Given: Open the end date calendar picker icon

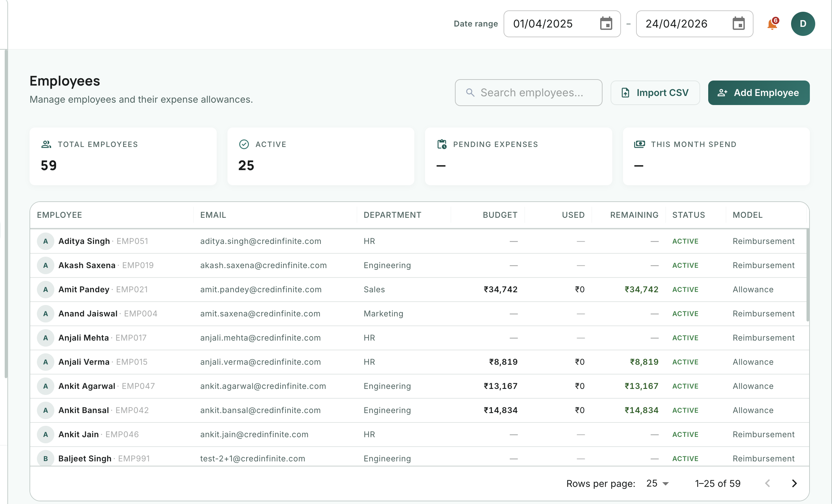Looking at the screenshot, I should click(x=738, y=23).
